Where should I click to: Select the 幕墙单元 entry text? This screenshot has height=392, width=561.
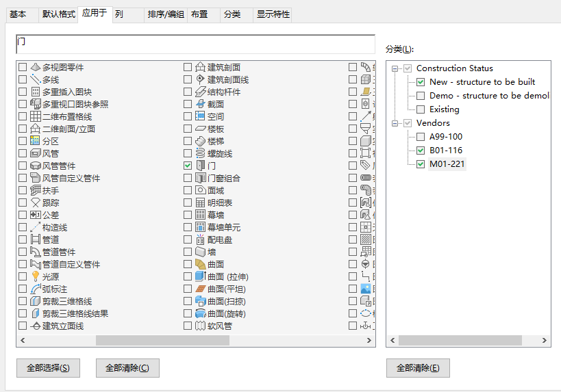(x=224, y=227)
